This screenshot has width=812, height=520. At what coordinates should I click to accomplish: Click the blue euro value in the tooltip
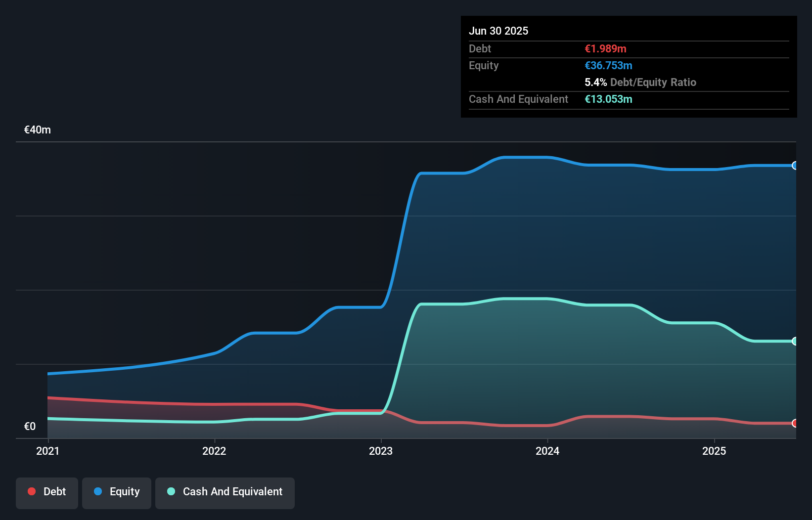tap(608, 65)
